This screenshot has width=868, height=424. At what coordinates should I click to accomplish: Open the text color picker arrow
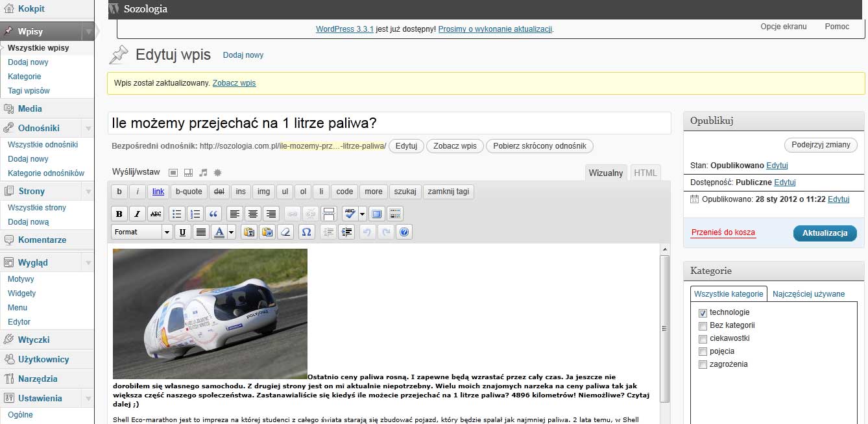point(232,232)
